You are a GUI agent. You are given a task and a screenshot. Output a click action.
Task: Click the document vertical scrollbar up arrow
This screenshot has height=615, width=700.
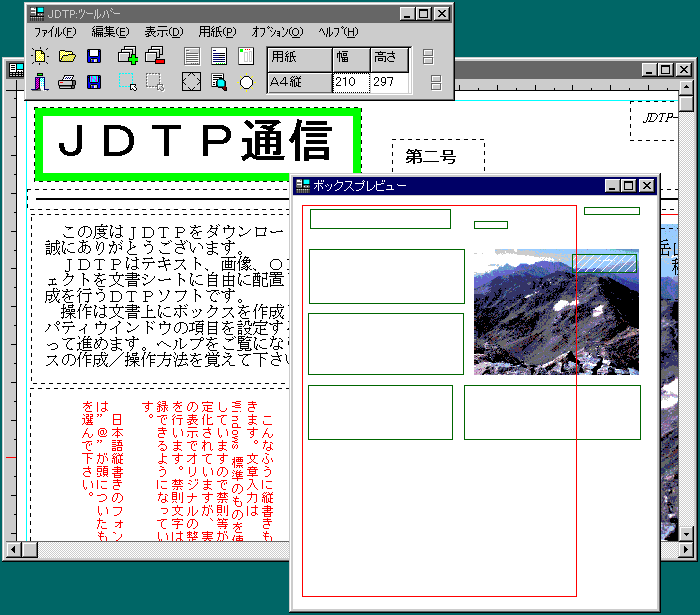686,87
